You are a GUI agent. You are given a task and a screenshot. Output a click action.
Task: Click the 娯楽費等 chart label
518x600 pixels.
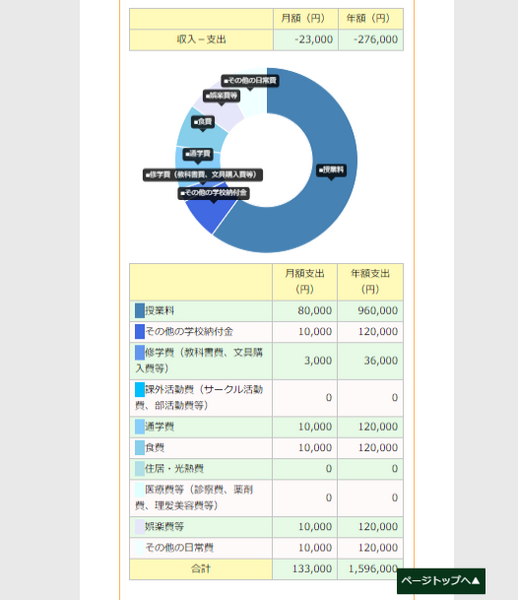222,96
